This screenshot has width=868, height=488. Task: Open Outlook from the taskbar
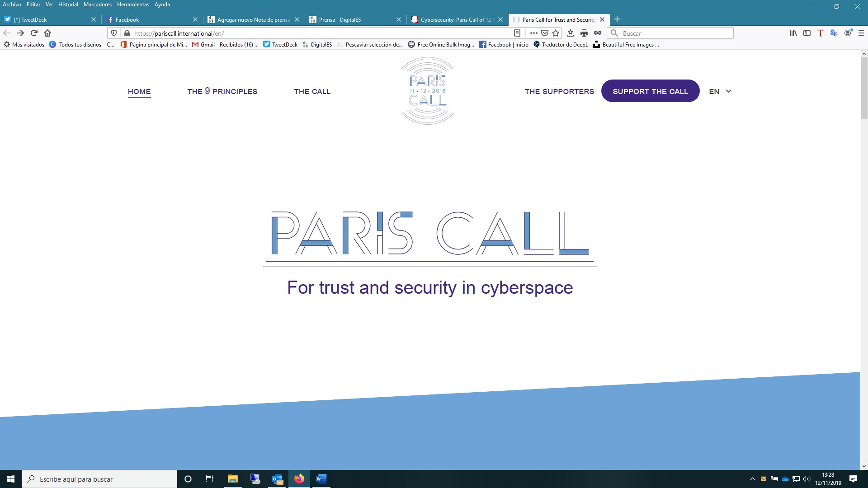(277, 479)
